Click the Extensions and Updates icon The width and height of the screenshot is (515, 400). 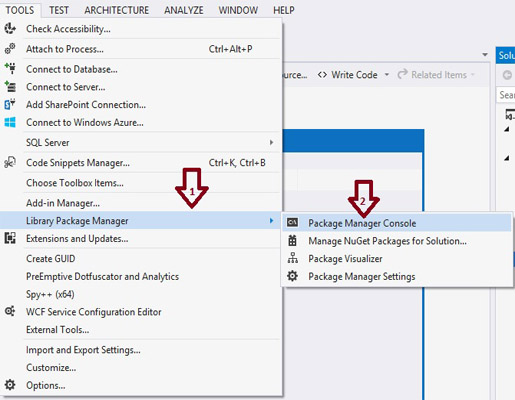[x=10, y=238]
